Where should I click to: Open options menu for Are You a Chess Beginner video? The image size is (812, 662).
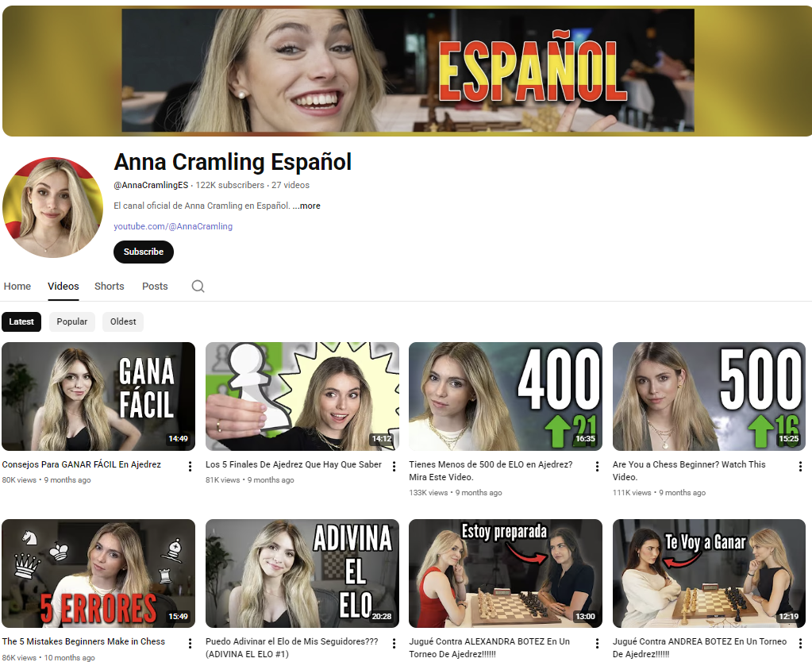[800, 467]
